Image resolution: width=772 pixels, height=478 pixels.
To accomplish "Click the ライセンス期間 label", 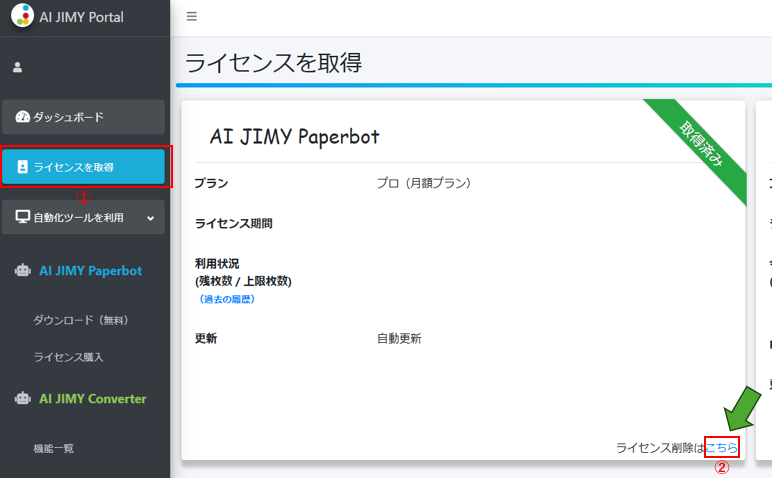I will pyautogui.click(x=234, y=223).
